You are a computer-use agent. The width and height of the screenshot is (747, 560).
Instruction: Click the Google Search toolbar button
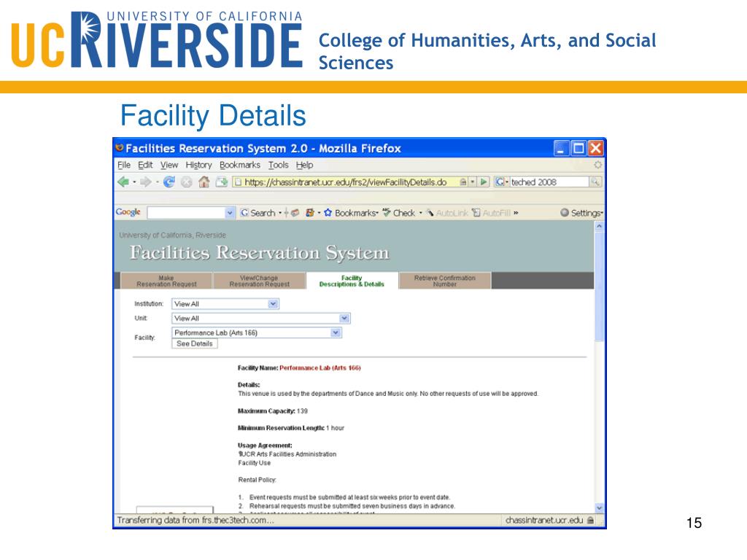(x=258, y=213)
